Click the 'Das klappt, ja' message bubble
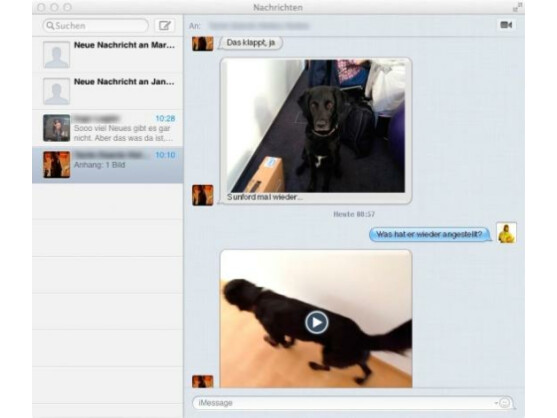The height and width of the screenshot is (418, 557). click(251, 43)
